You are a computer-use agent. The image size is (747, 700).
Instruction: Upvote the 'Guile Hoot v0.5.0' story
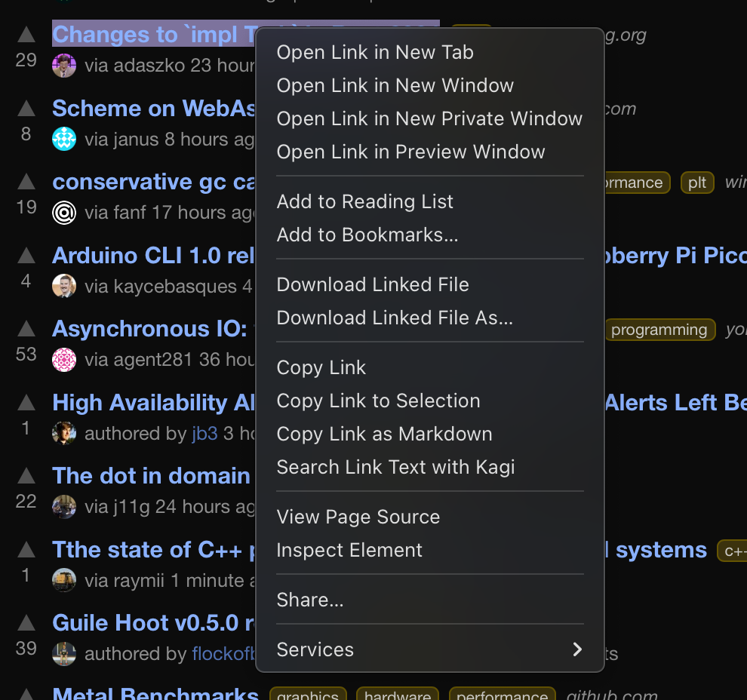click(x=26, y=623)
